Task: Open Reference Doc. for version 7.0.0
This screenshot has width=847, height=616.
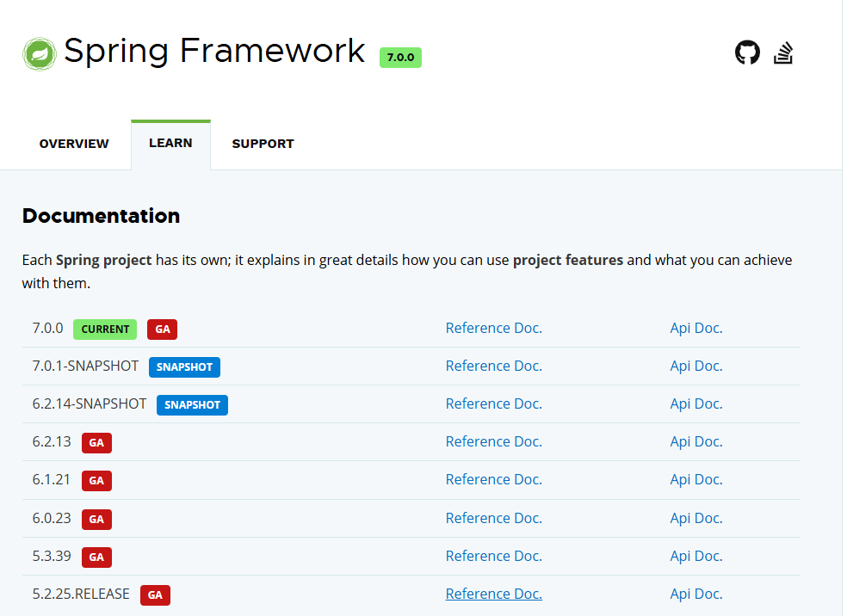Action: (x=494, y=329)
